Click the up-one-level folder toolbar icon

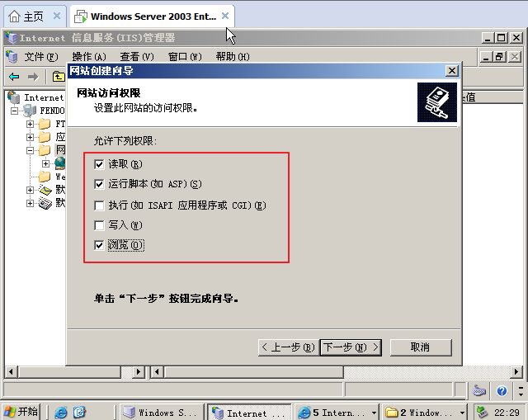coord(59,77)
